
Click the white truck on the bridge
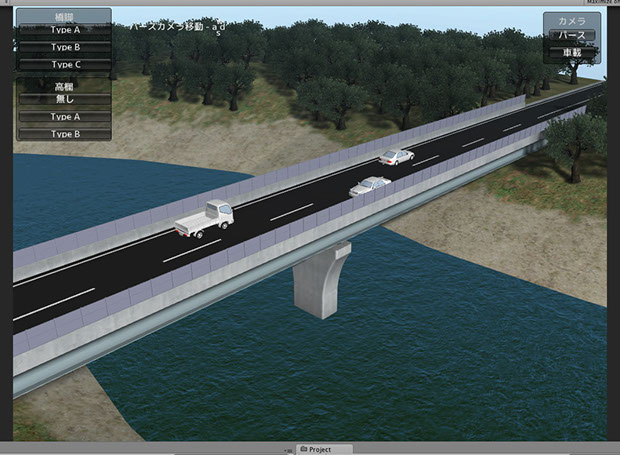tap(204, 219)
